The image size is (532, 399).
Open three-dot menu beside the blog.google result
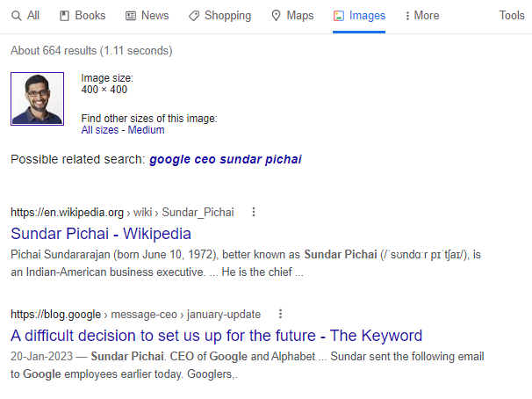pos(281,314)
